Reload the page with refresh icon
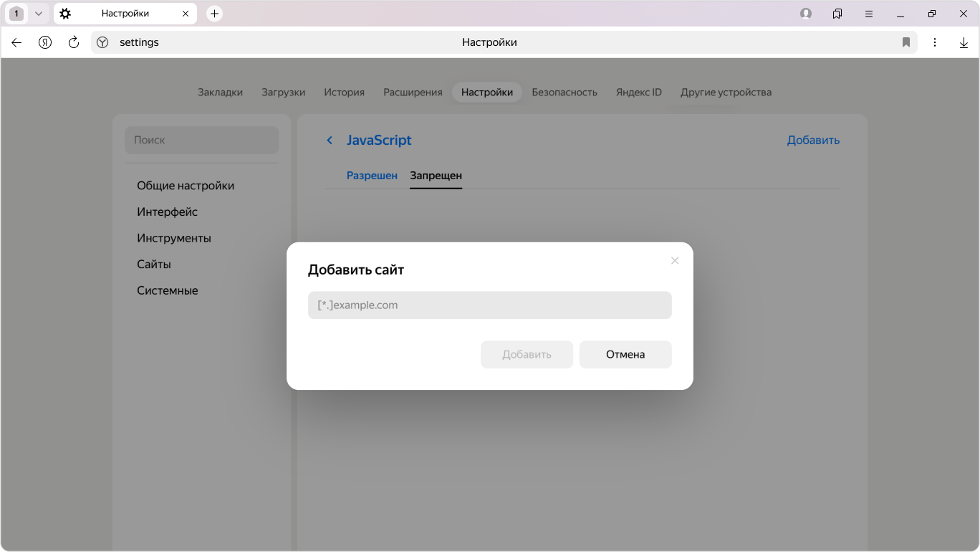 click(74, 42)
